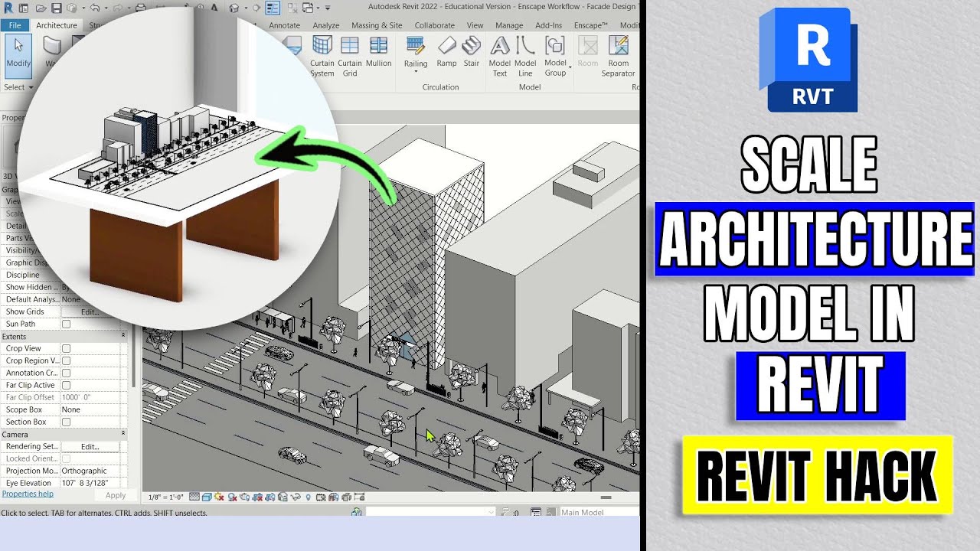Click the Curtain System tool
Image resolution: width=980 pixels, height=551 pixels.
(322, 56)
